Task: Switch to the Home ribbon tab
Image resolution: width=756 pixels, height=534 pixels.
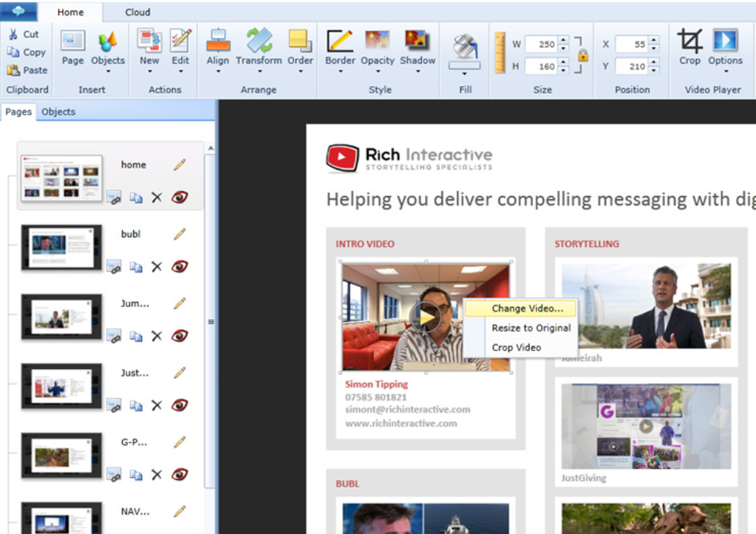Action: [x=70, y=12]
